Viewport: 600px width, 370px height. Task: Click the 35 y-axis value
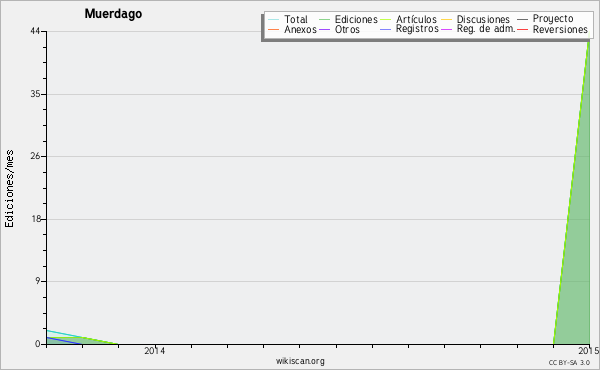click(35, 94)
